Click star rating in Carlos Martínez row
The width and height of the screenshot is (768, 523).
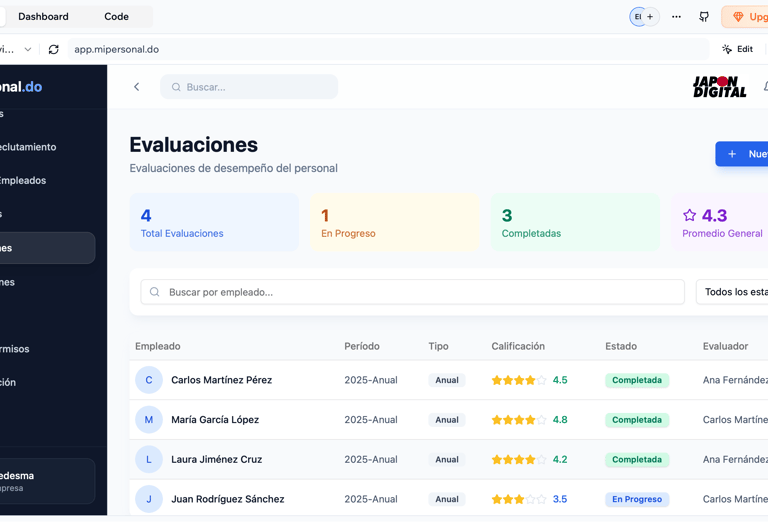[519, 380]
